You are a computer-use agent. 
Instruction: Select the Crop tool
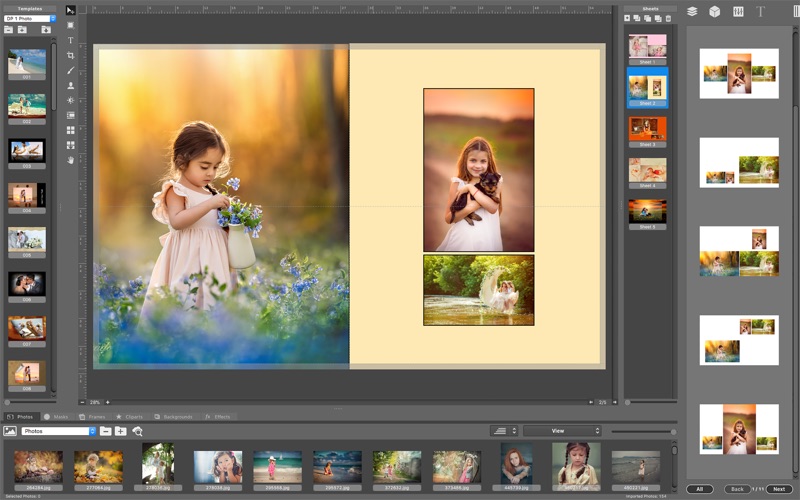pyautogui.click(x=70, y=55)
